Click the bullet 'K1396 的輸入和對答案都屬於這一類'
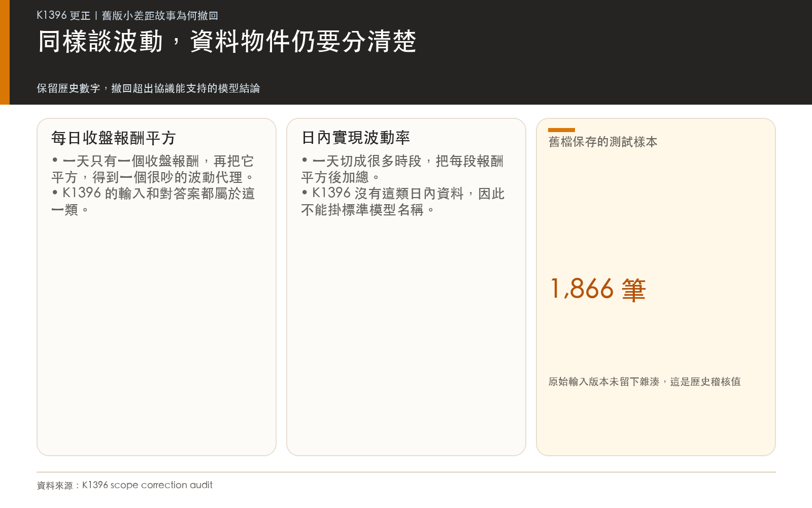Viewport: 812px width, 508px height. pos(153,202)
